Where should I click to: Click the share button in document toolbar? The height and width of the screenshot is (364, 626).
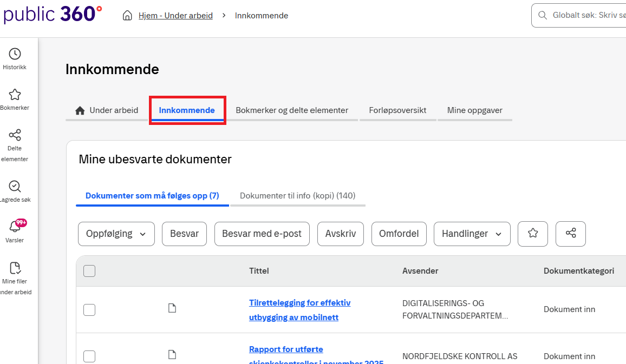pos(571,234)
